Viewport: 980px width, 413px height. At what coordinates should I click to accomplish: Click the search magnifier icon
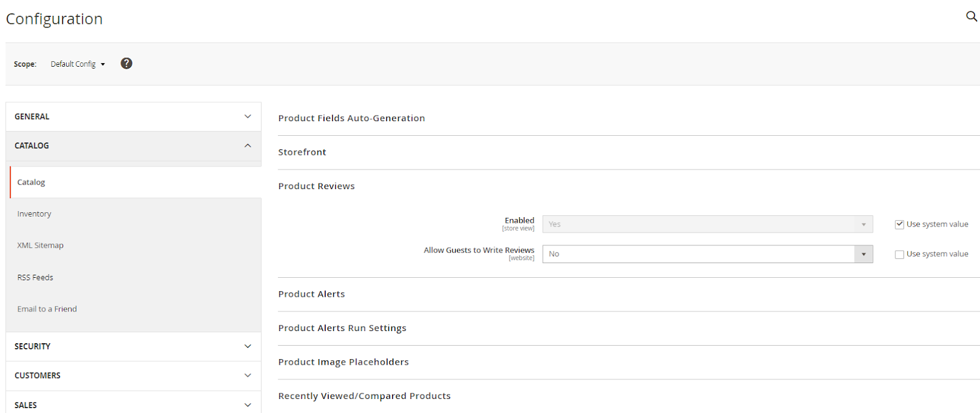coord(971,17)
